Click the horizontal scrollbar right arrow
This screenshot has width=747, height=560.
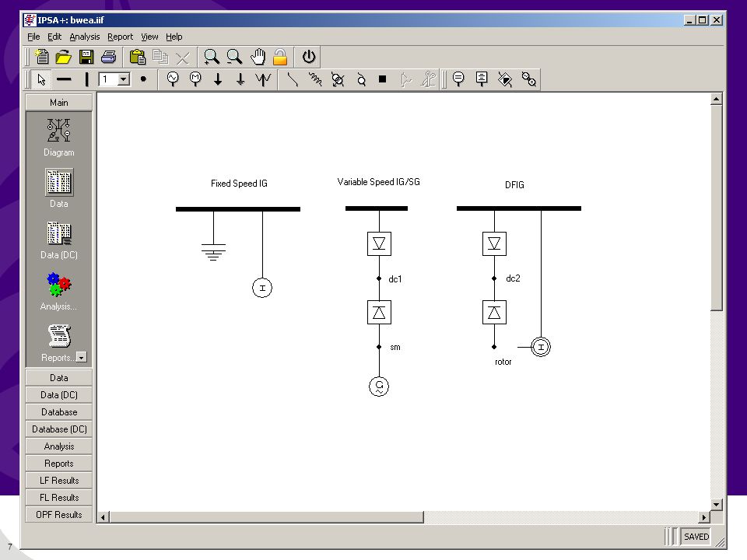point(703,517)
